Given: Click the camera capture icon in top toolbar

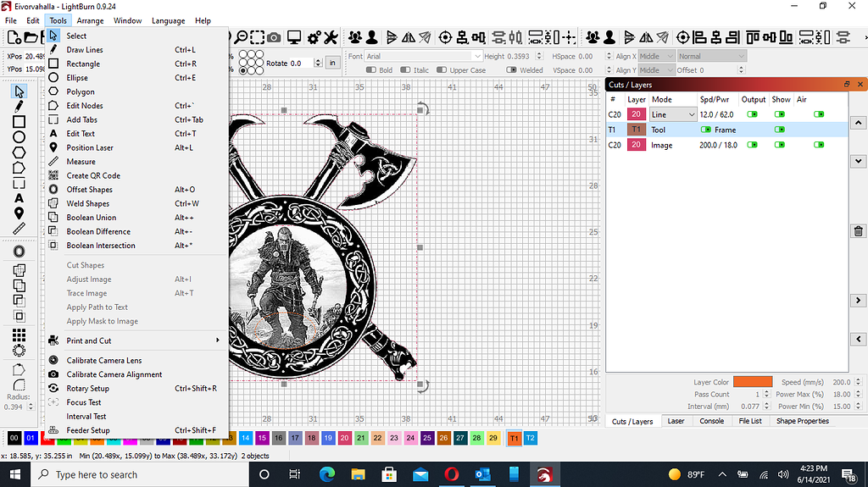Looking at the screenshot, I should 274,37.
